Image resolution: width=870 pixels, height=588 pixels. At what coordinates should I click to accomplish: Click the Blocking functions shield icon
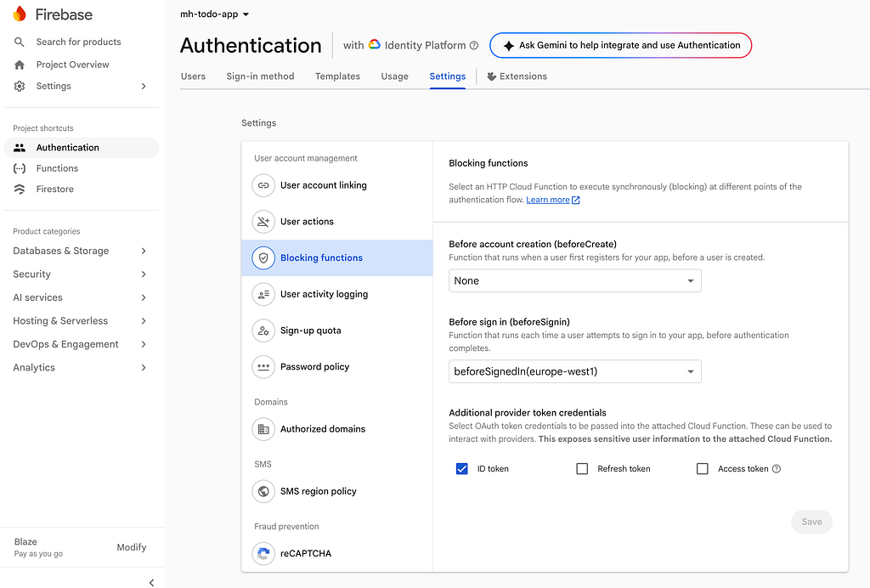point(263,258)
